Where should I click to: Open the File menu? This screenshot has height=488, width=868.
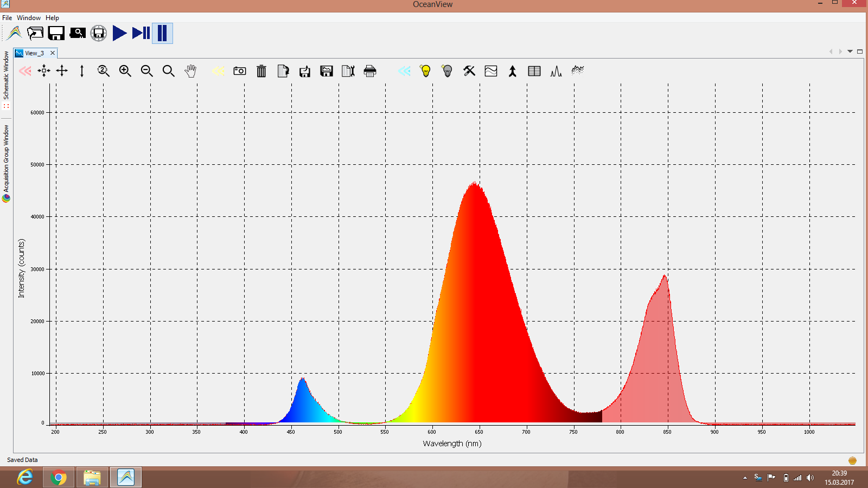(x=7, y=18)
